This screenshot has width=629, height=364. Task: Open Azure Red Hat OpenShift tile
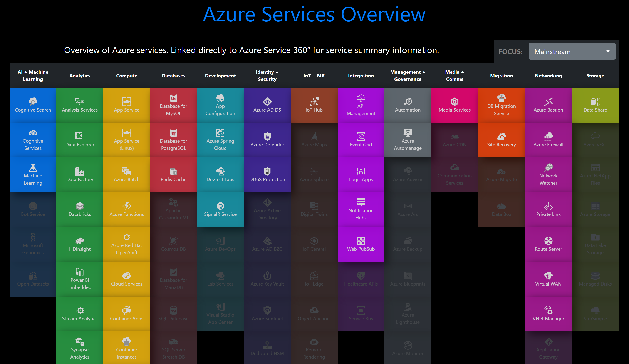[x=127, y=244]
